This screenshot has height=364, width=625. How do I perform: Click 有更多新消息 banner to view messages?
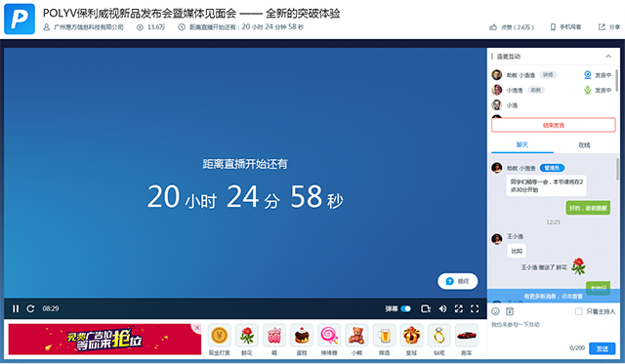point(554,297)
